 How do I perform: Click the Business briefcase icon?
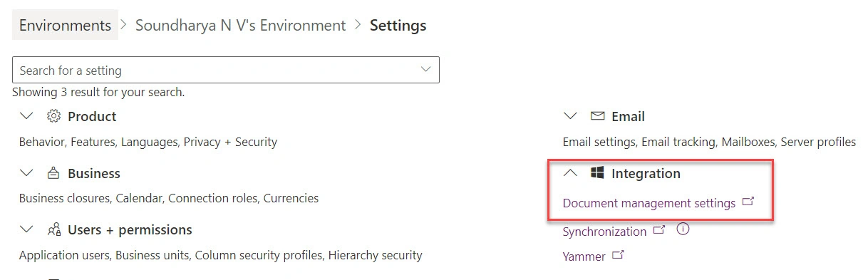coord(53,173)
